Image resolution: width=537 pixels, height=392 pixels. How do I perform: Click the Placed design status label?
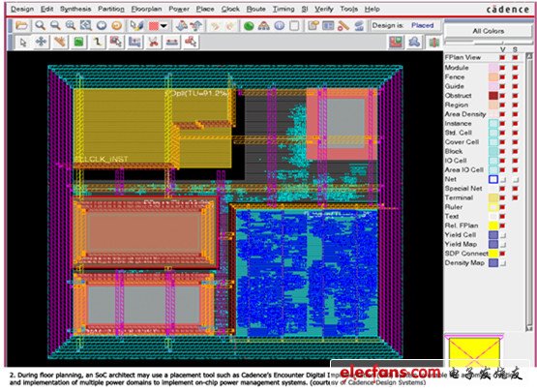422,25
